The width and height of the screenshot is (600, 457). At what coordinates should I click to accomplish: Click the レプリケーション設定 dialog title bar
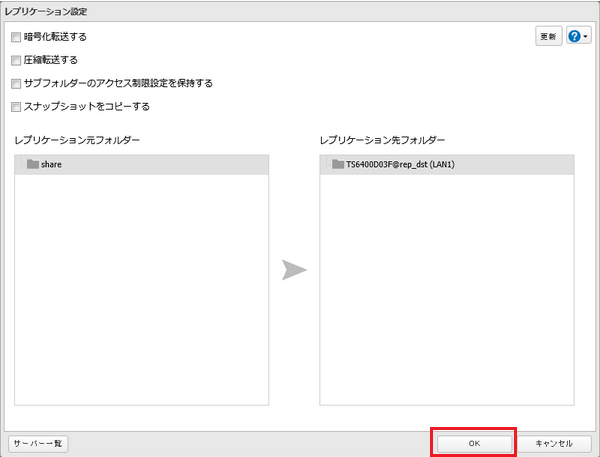(300, 10)
